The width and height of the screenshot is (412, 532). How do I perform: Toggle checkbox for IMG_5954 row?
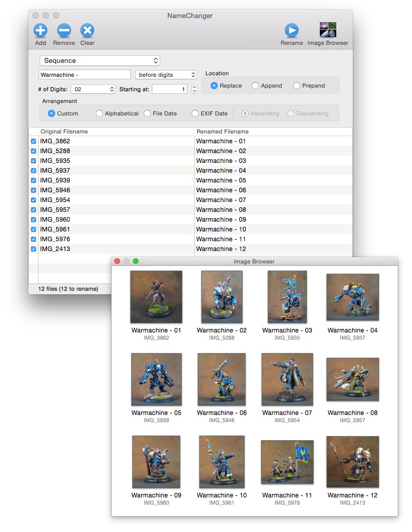click(33, 200)
